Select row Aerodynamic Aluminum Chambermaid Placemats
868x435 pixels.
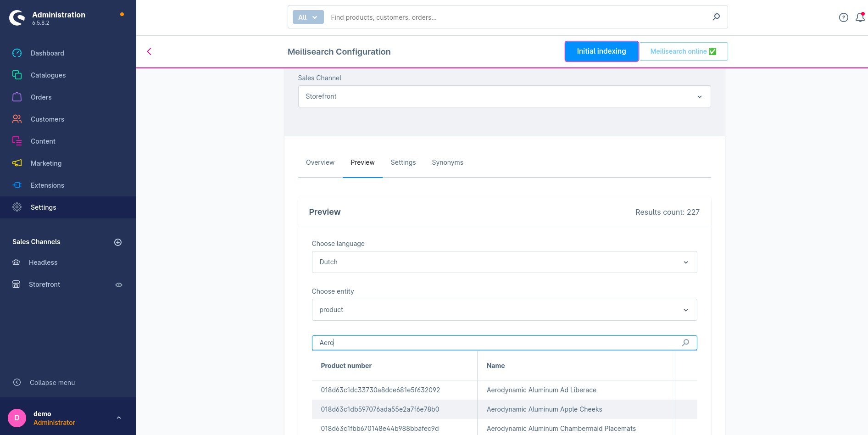504,428
